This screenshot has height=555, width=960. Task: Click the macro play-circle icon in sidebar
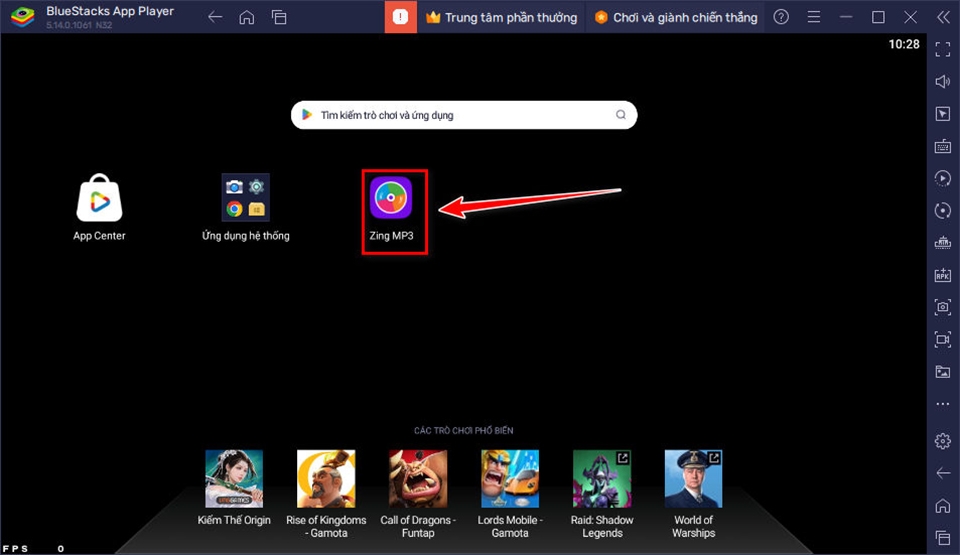click(x=943, y=178)
